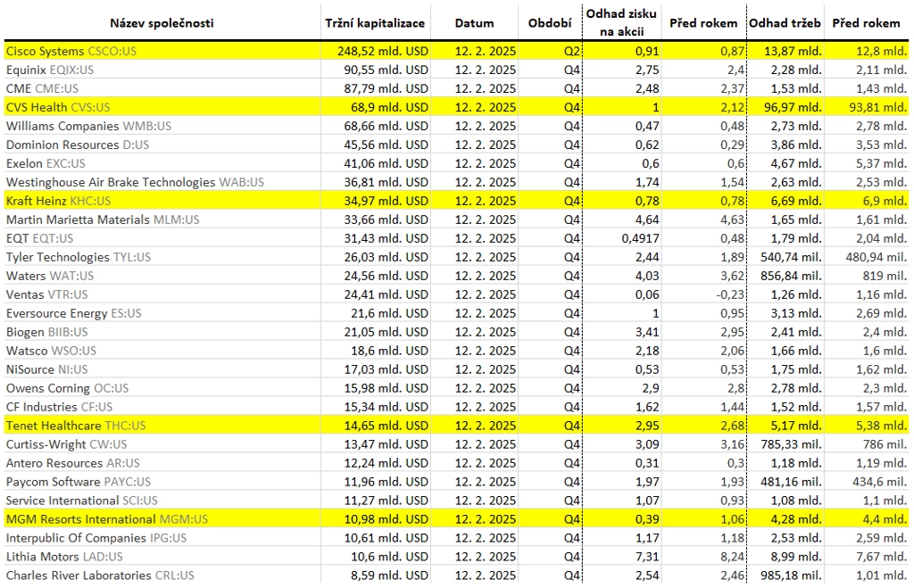Screen dimensions: 914x588
Task: Click prior-year revenue 434,6 mil. for Paycom
Action: click(x=879, y=482)
